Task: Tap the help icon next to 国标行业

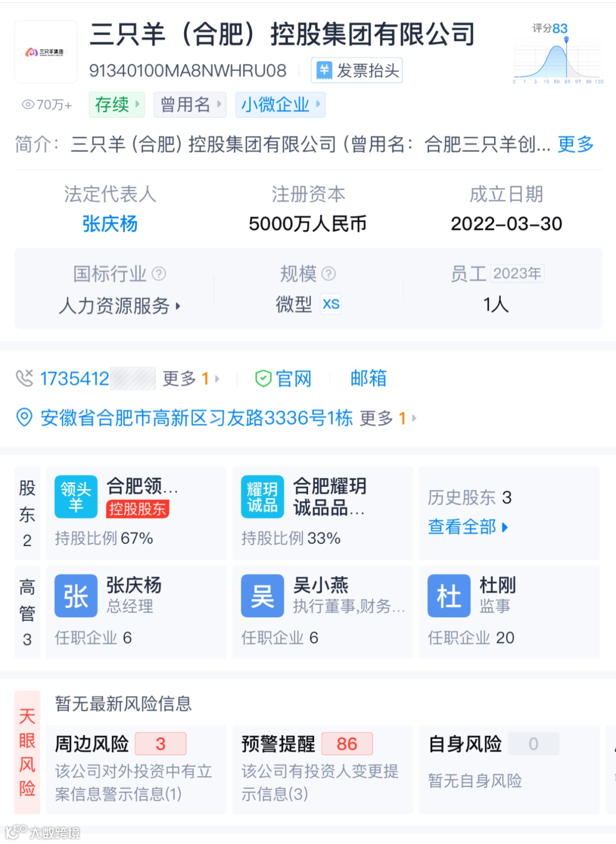Action: click(x=159, y=274)
